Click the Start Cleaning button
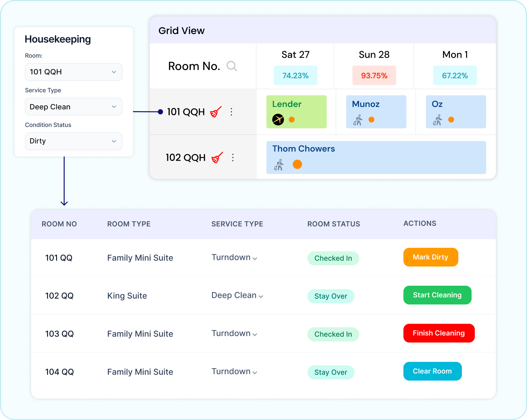 click(437, 295)
